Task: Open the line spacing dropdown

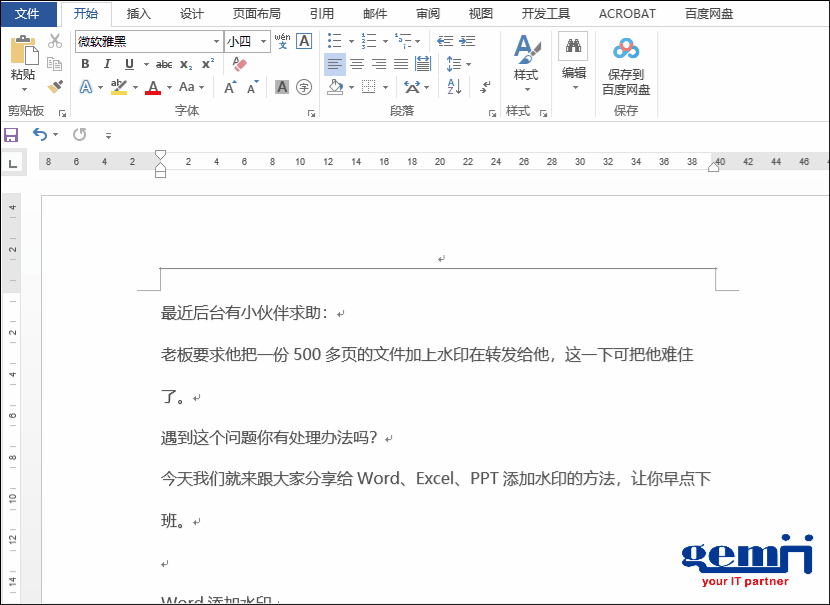Action: [x=459, y=64]
